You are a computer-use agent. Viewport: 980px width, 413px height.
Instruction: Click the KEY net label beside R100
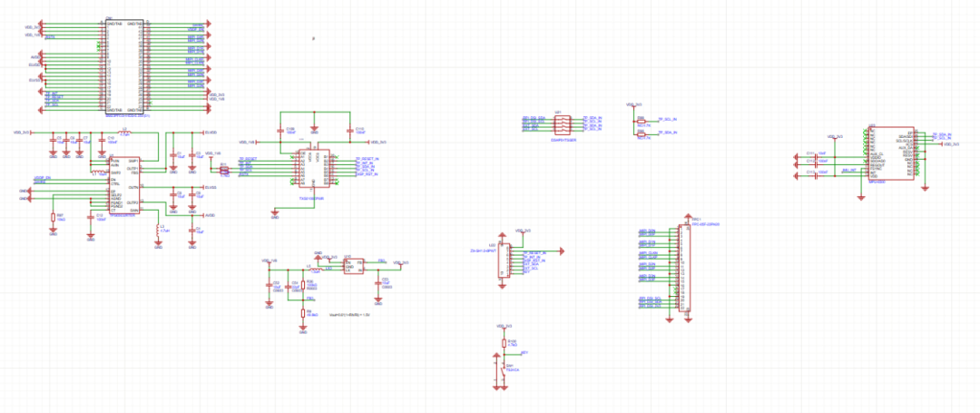point(523,352)
